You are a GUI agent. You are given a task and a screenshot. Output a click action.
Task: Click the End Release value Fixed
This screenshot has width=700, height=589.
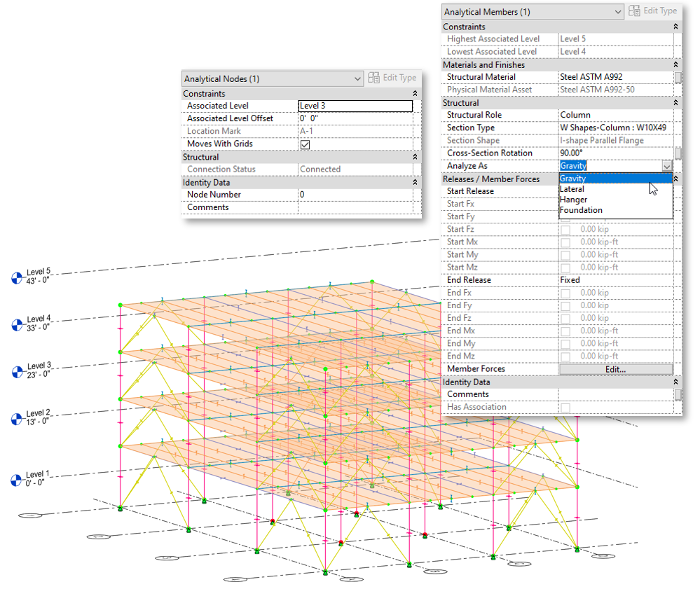570,280
